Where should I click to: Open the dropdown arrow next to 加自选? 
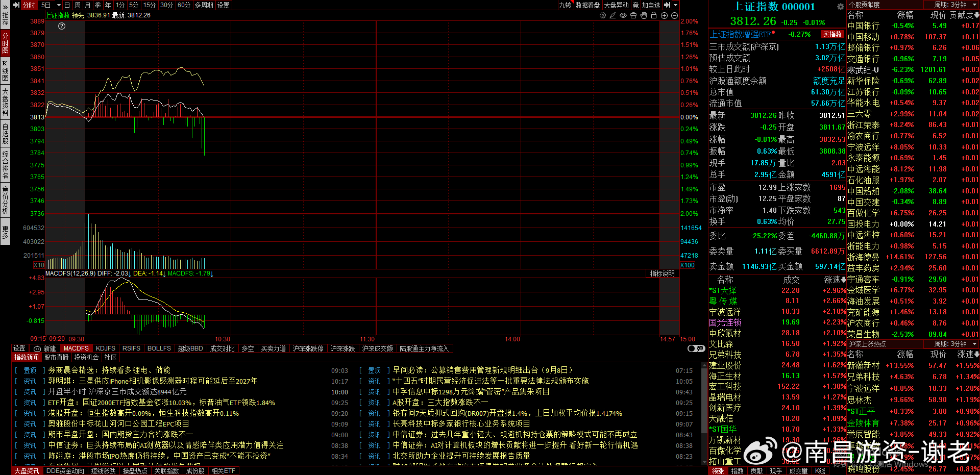coord(676,5)
